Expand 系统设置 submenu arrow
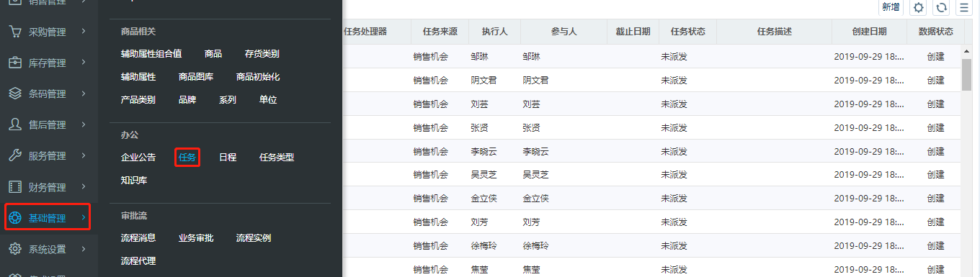Image resolution: width=980 pixels, height=277 pixels. point(84,249)
